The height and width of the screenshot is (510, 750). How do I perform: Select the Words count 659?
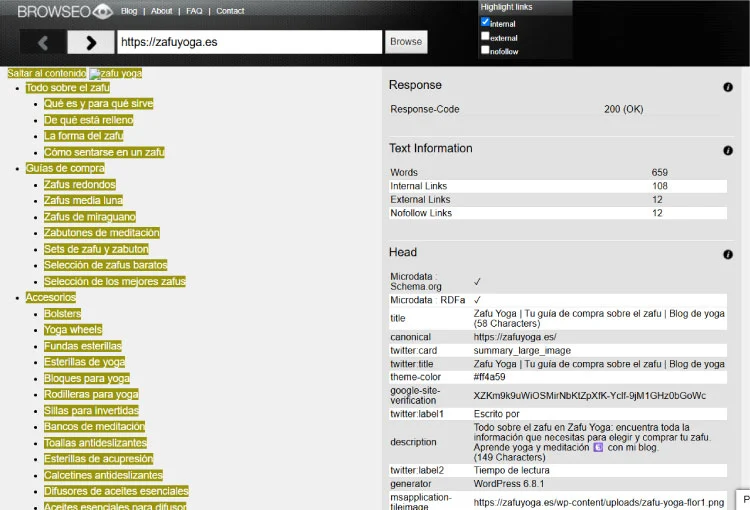tap(660, 173)
